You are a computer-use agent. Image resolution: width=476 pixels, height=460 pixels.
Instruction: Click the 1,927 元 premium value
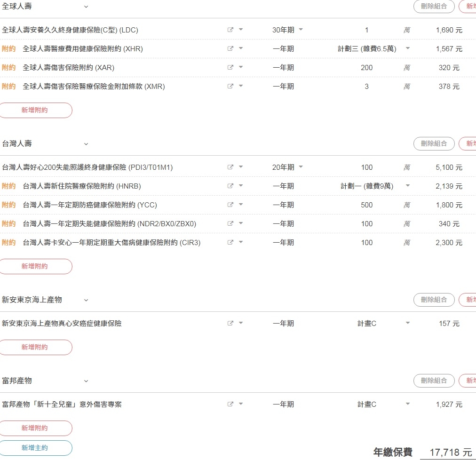[449, 404]
